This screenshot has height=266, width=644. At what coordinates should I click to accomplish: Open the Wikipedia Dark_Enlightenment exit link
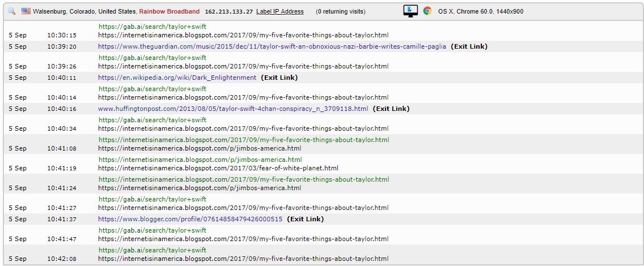coord(177,78)
